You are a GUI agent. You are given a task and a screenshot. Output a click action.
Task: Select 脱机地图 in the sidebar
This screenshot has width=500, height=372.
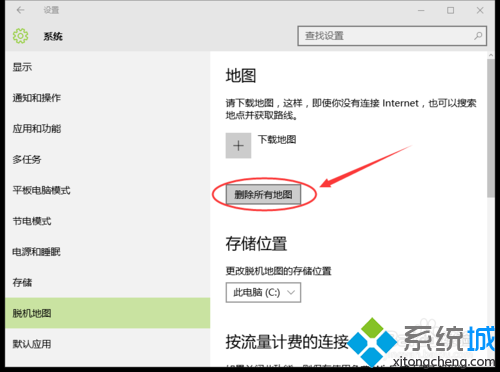click(x=108, y=313)
